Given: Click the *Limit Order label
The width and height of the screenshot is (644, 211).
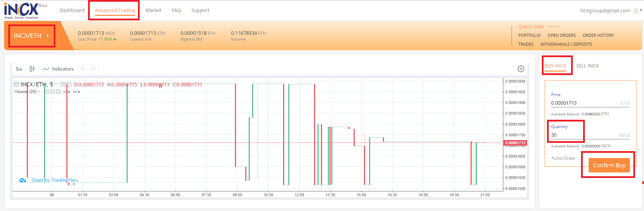Looking at the screenshot, I should coord(563,158).
